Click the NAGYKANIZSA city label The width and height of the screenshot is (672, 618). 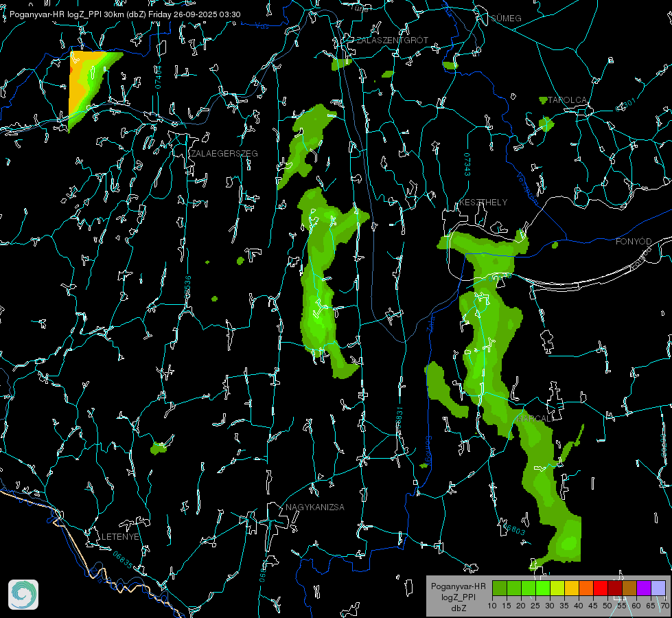coord(315,507)
